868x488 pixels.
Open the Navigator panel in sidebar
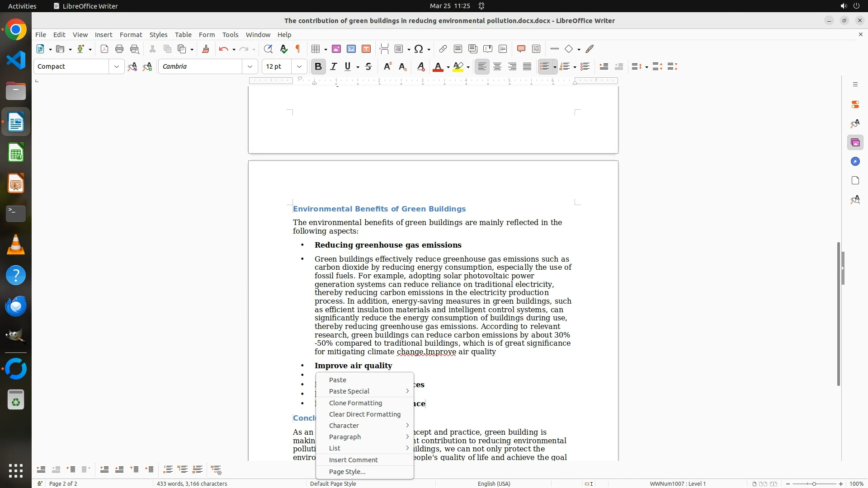pyautogui.click(x=855, y=162)
